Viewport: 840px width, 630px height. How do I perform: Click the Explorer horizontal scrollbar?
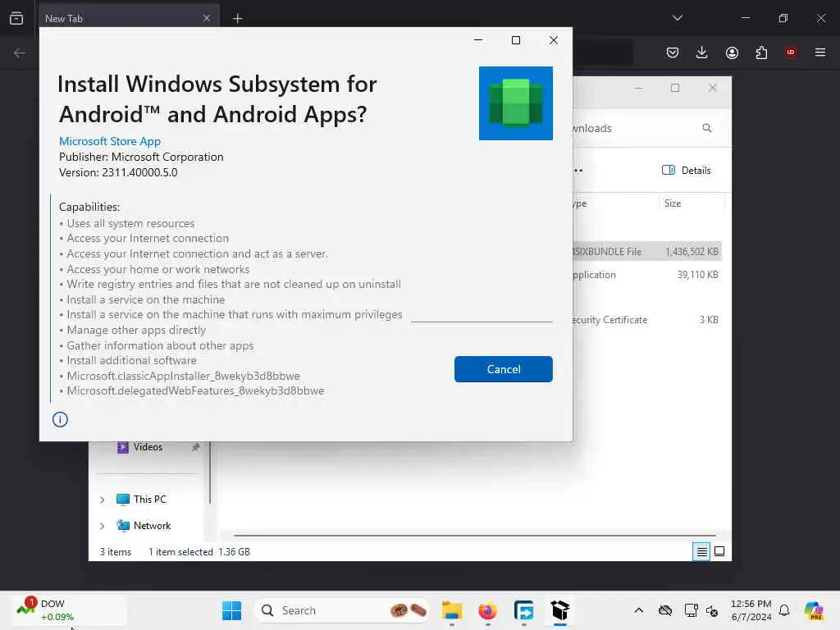coord(474,535)
